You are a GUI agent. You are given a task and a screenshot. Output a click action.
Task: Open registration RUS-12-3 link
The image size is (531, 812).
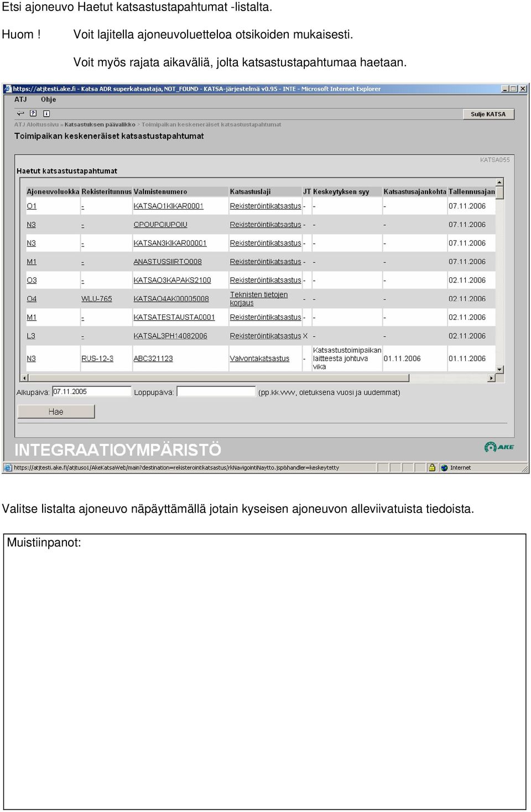pos(97,358)
